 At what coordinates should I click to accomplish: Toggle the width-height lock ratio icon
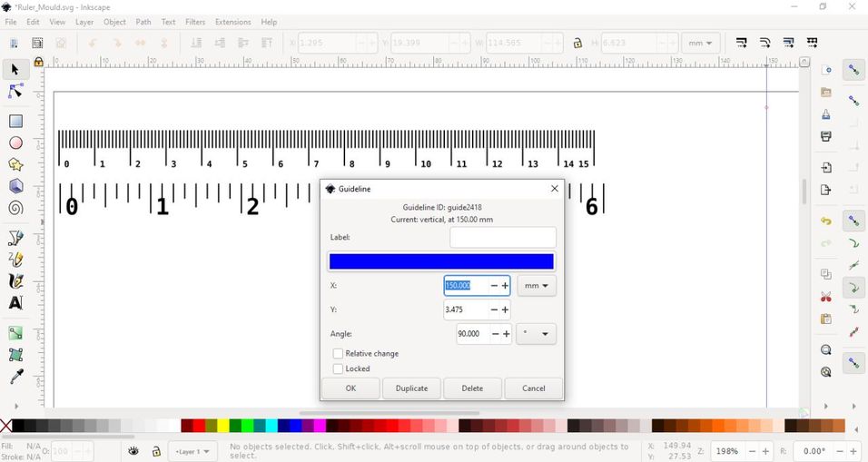point(577,43)
